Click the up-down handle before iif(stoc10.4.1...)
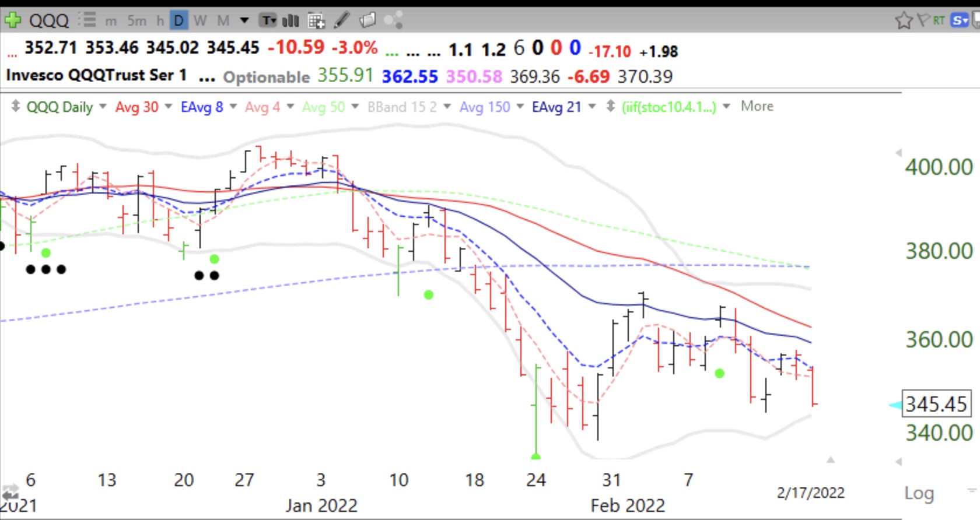 click(x=611, y=106)
